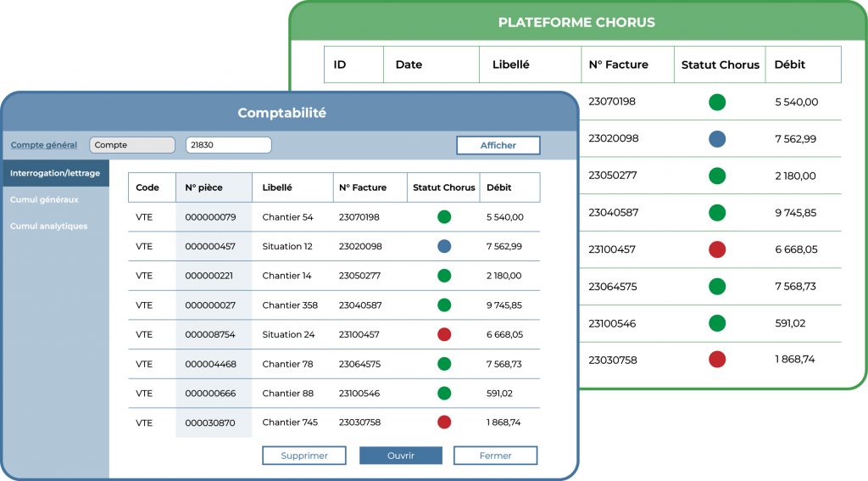This screenshot has height=481, width=868.
Task: Select piece number 000000457
Action: (x=210, y=247)
